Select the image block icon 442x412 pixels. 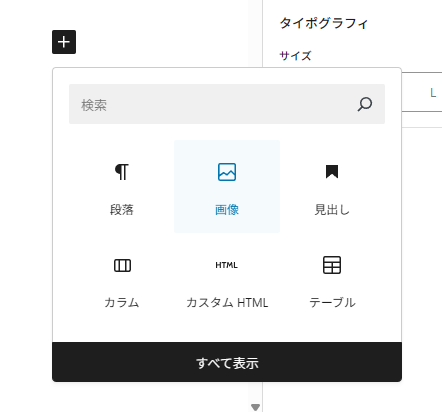(x=227, y=172)
